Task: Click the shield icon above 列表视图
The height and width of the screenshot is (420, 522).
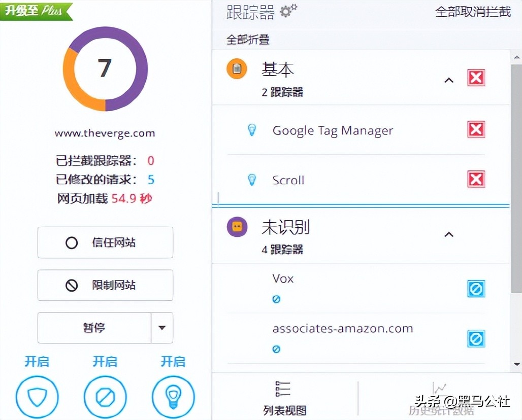Action: pos(38,398)
